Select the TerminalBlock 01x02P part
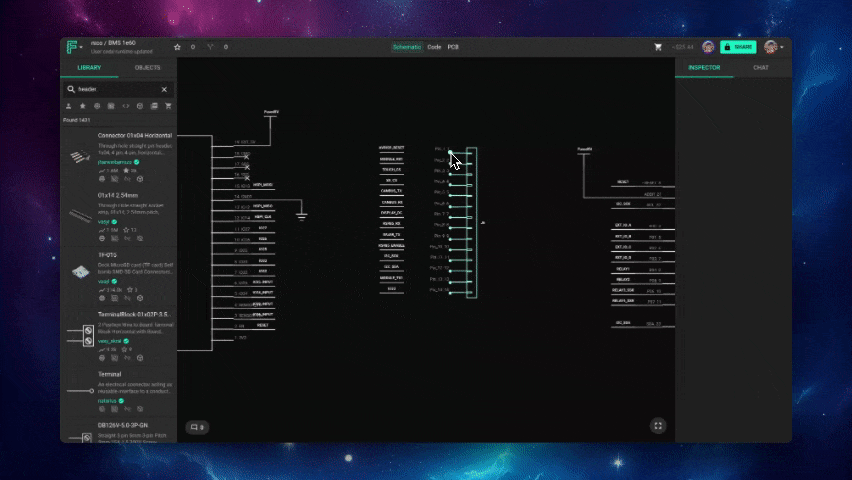 click(x=135, y=315)
